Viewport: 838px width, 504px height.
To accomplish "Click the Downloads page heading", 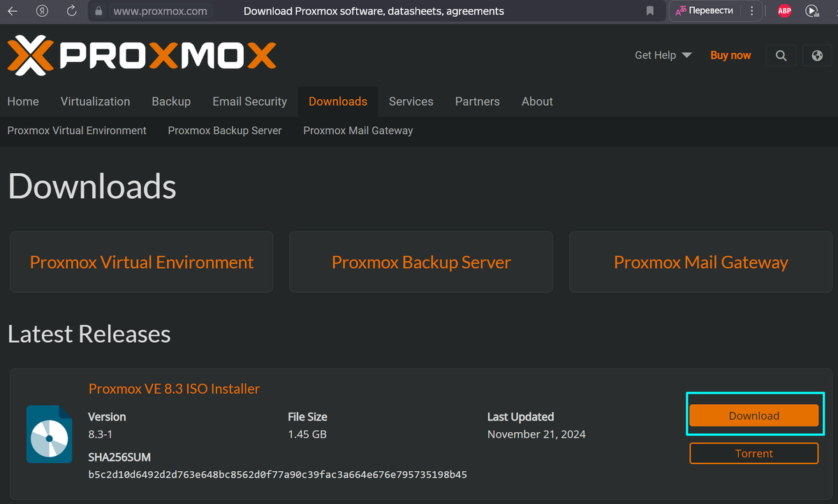I will 92,186.
